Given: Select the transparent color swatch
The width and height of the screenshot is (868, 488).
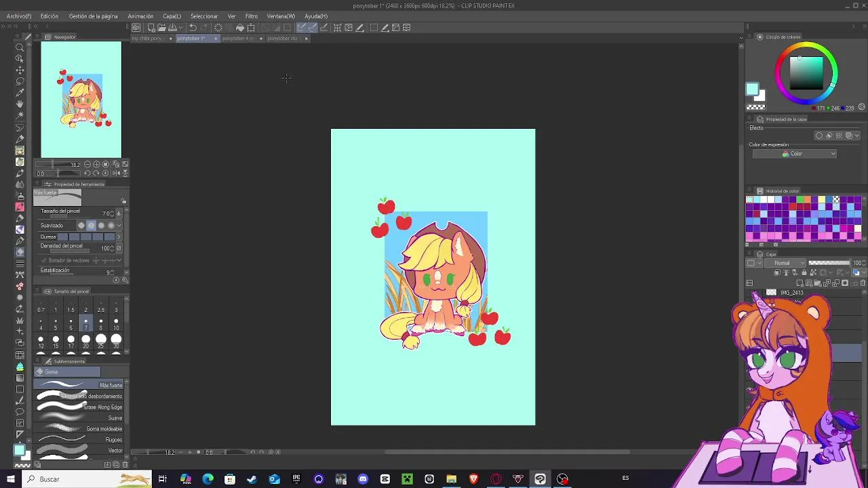Looking at the screenshot, I should (x=755, y=107).
